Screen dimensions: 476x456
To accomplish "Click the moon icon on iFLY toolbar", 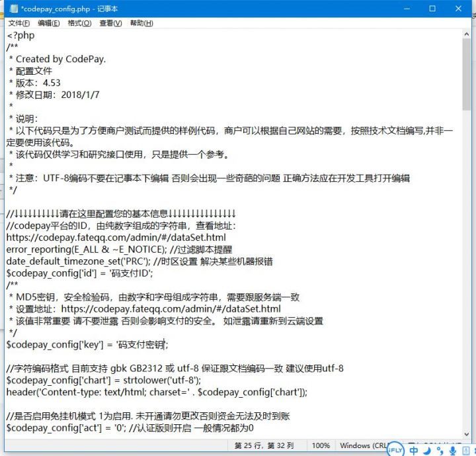I will pyautogui.click(x=427, y=450).
